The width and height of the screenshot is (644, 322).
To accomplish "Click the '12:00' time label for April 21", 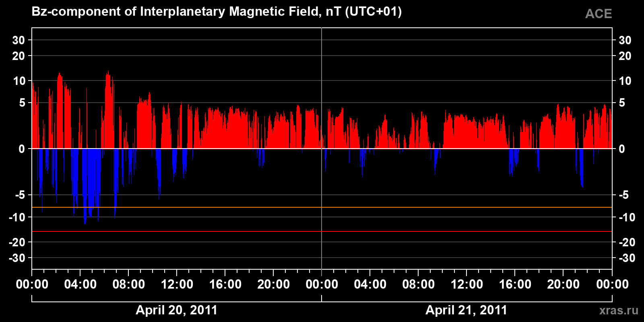I will pos(467,285).
